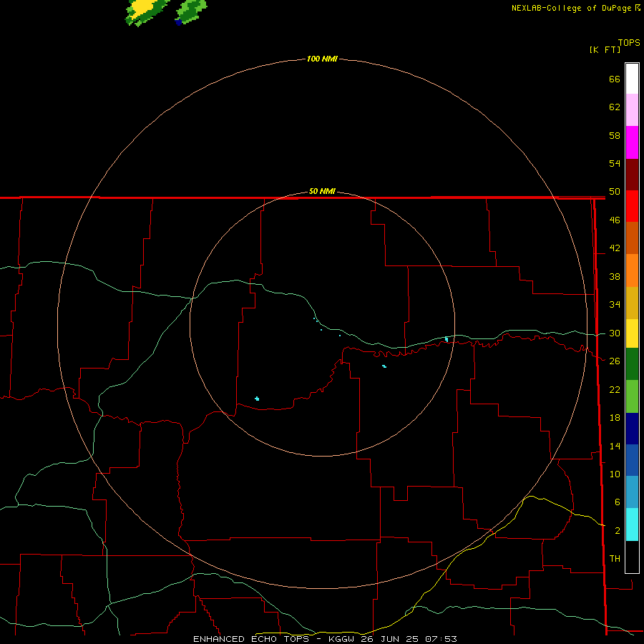Click the green echo with navy spot at top
Image resolution: width=644 pixels, height=644 pixels.
(190, 12)
